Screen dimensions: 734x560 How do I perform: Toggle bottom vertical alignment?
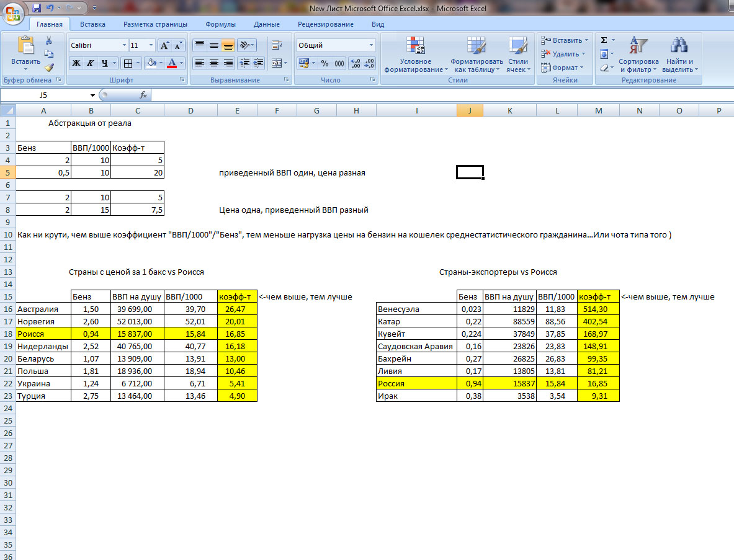pyautogui.click(x=228, y=45)
